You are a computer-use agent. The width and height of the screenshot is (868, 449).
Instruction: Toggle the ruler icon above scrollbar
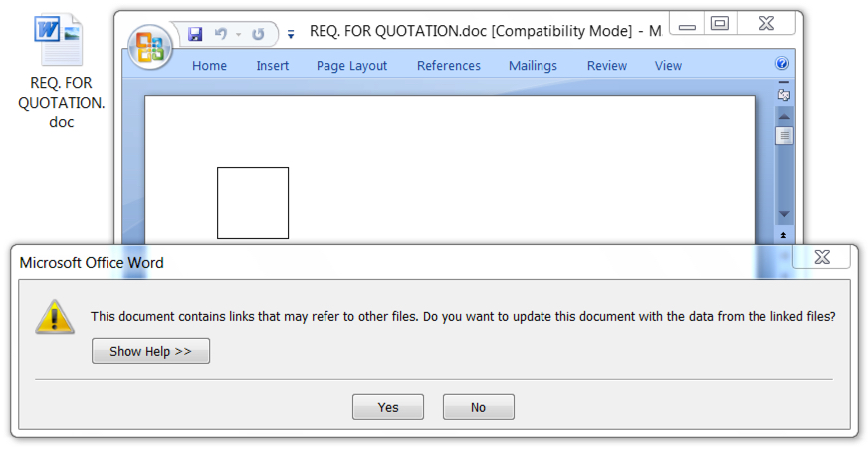pos(783,95)
